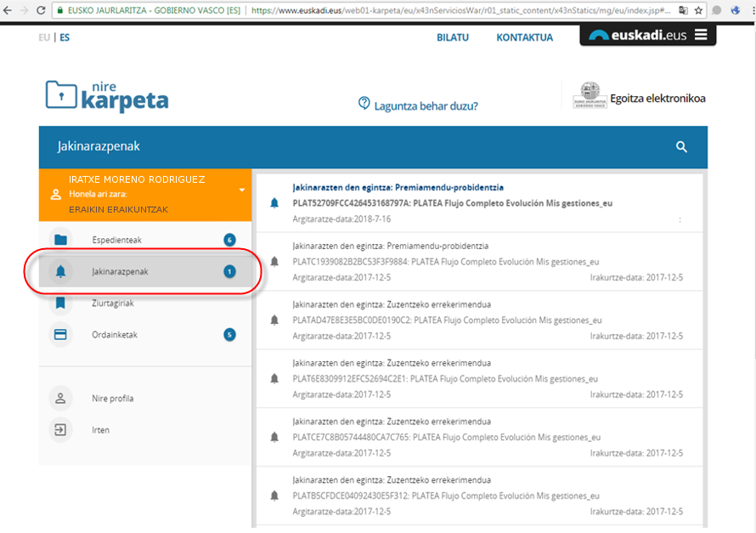Open unread notification PLAT52709FCC426453168797A
This screenshot has height=533, width=756.
[x=452, y=203]
